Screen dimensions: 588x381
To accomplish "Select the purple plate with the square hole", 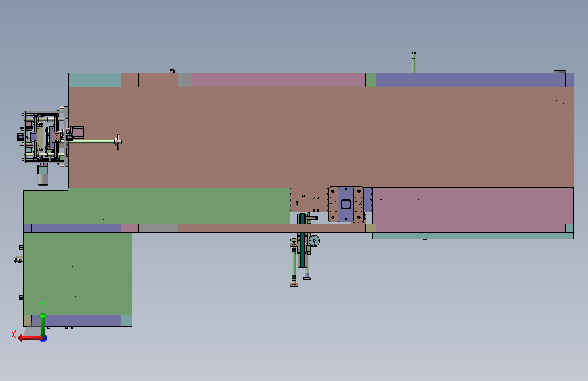I will tap(346, 204).
